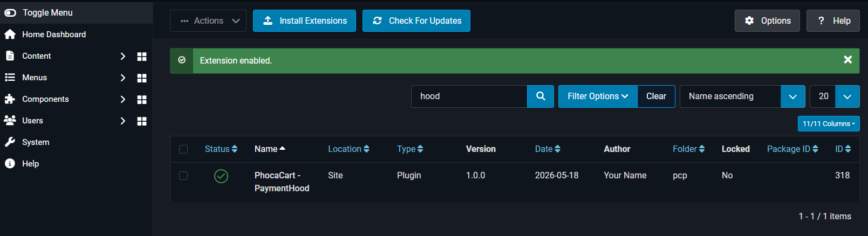Screen dimensions: 868x236
Task: Expand the Components chevron arrow
Action: [122, 99]
